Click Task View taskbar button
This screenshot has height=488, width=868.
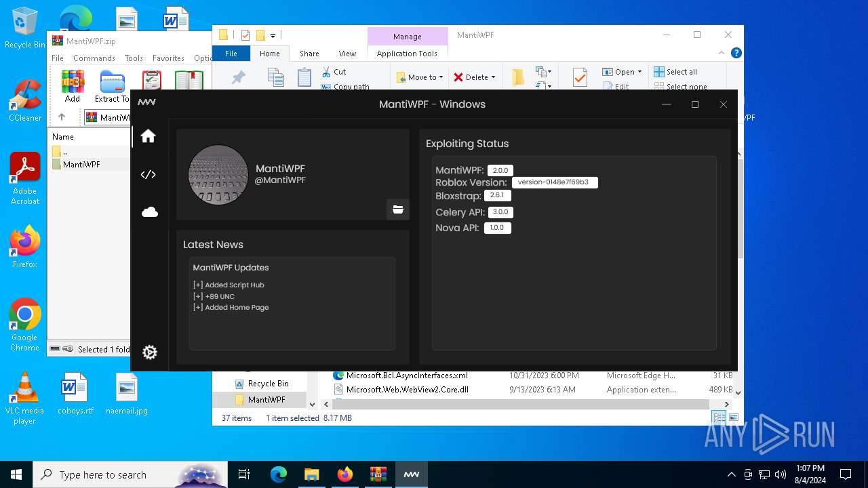tap(244, 474)
